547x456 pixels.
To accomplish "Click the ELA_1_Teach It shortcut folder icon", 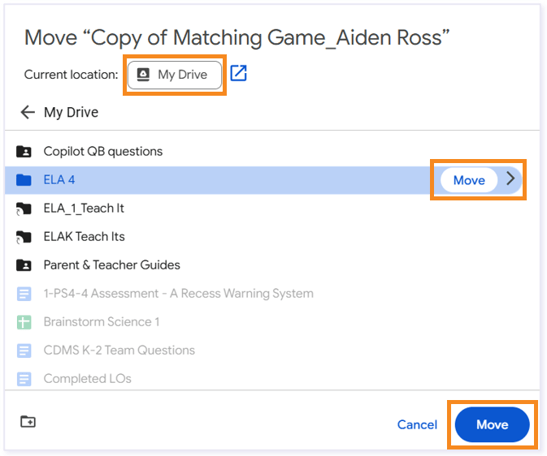I will pyautogui.click(x=24, y=209).
